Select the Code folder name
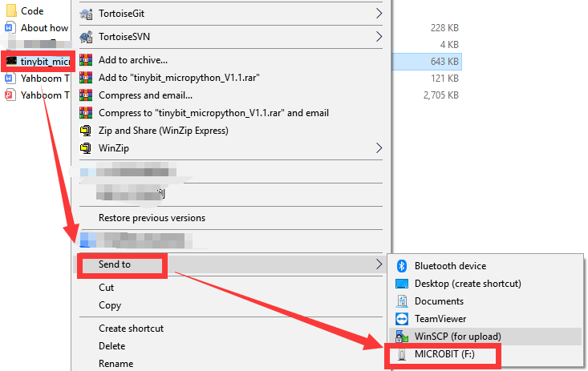 tap(32, 11)
